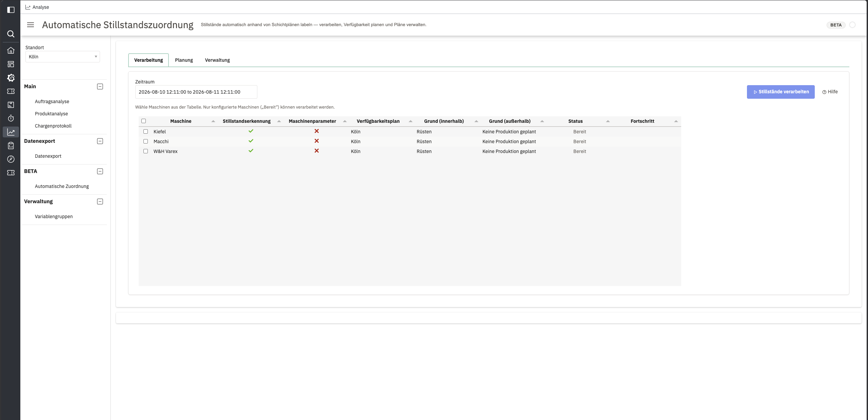Check the Macchi machine row checkbox

(x=146, y=141)
